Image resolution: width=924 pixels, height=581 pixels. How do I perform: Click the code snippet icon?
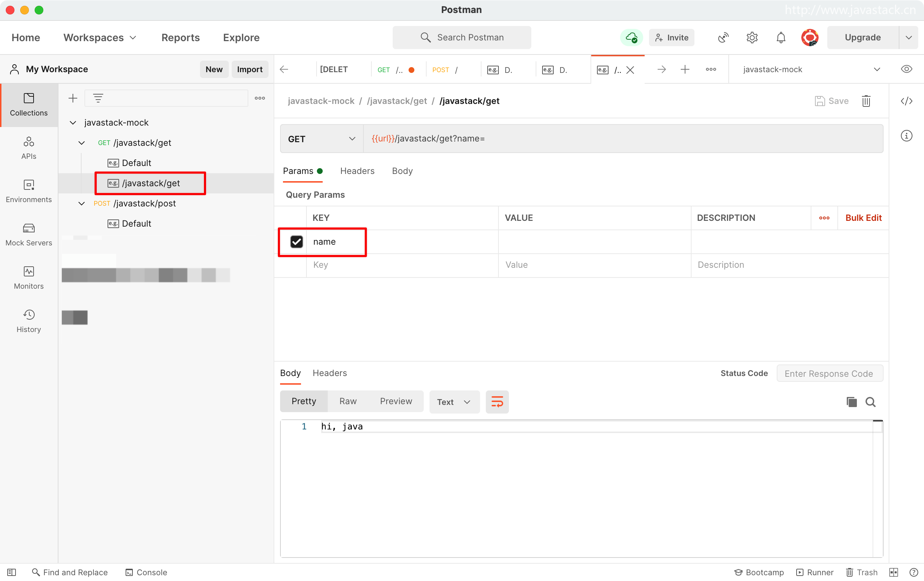(x=906, y=101)
